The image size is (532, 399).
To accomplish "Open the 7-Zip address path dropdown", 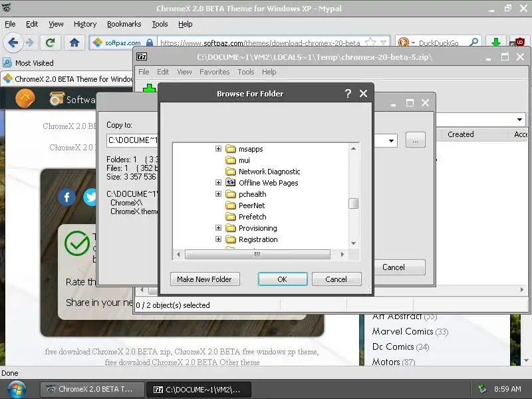I will coord(519,120).
